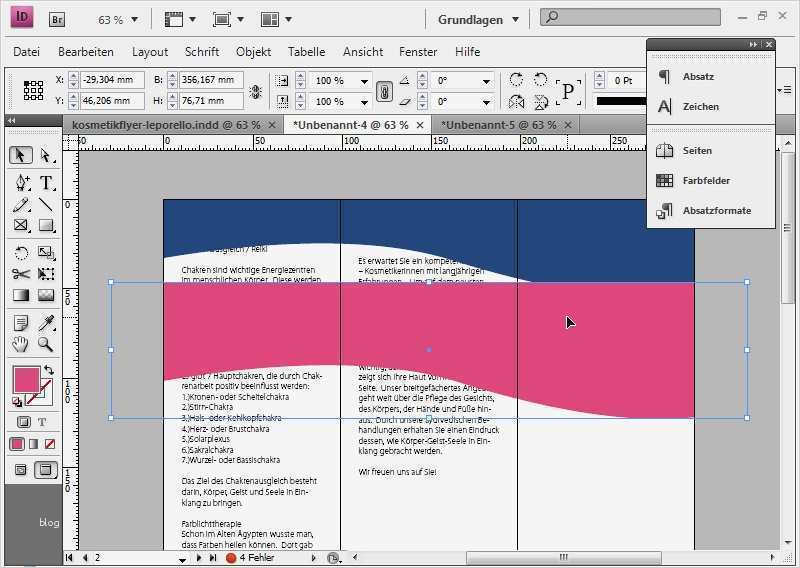Expand the scale X percentage dropdown
Viewport: 800px width, 568px height.
(x=364, y=81)
